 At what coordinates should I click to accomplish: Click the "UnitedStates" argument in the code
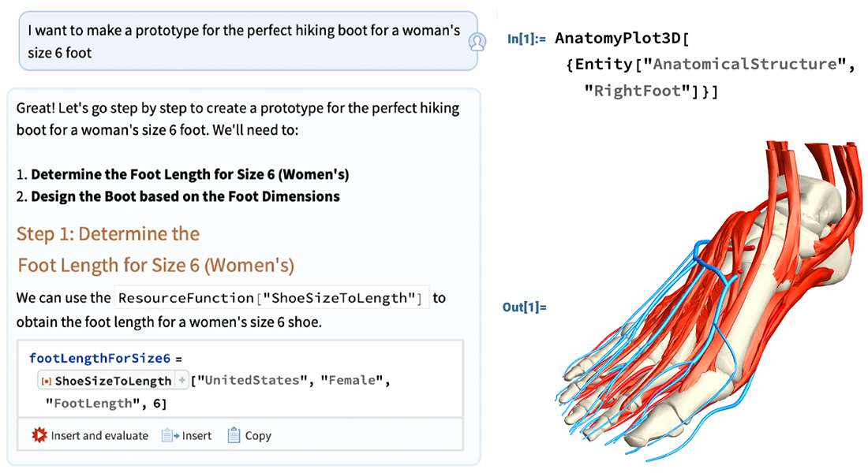tap(253, 381)
